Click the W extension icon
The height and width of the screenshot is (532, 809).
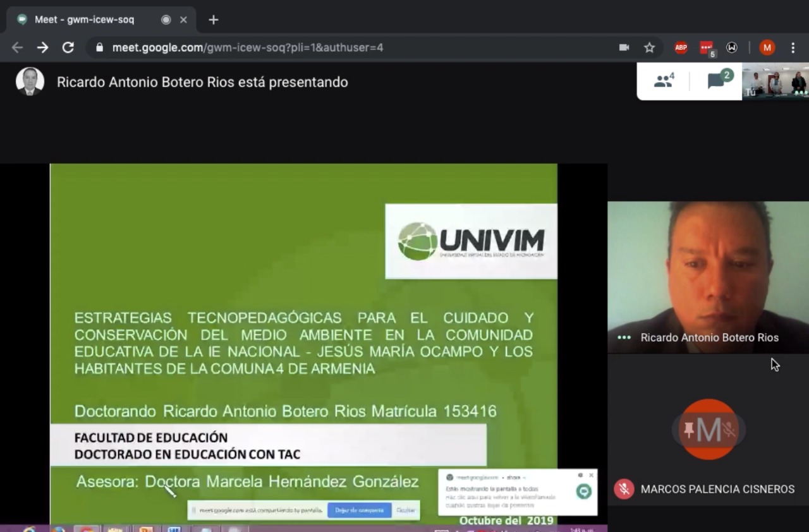click(732, 47)
